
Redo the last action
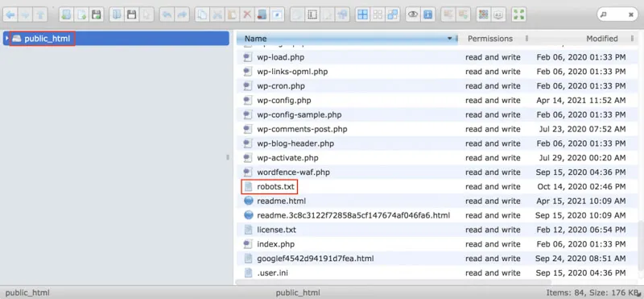pos(182,15)
